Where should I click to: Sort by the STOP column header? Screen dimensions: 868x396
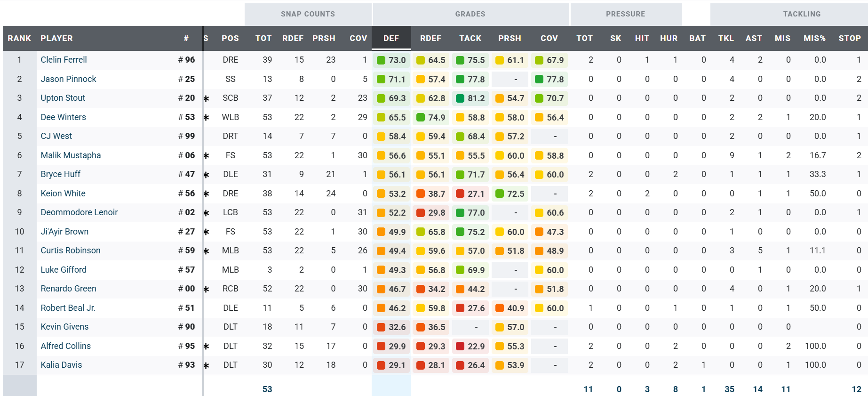[849, 38]
